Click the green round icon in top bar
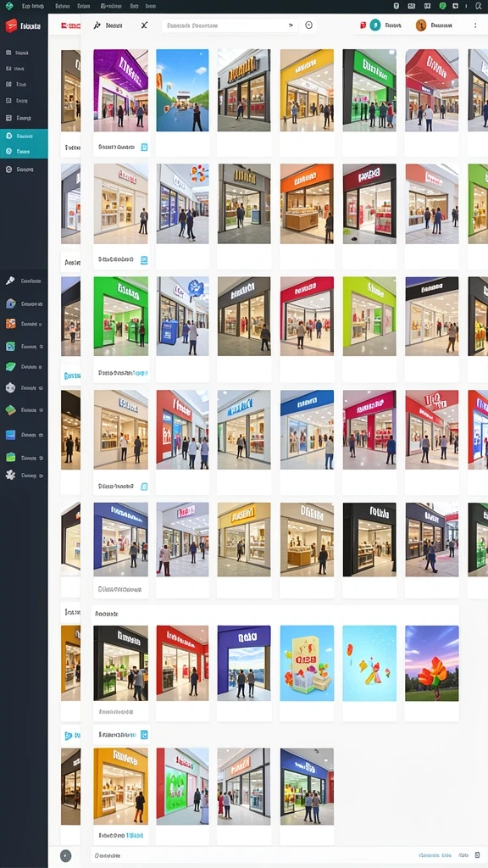The height and width of the screenshot is (868, 488). click(442, 6)
